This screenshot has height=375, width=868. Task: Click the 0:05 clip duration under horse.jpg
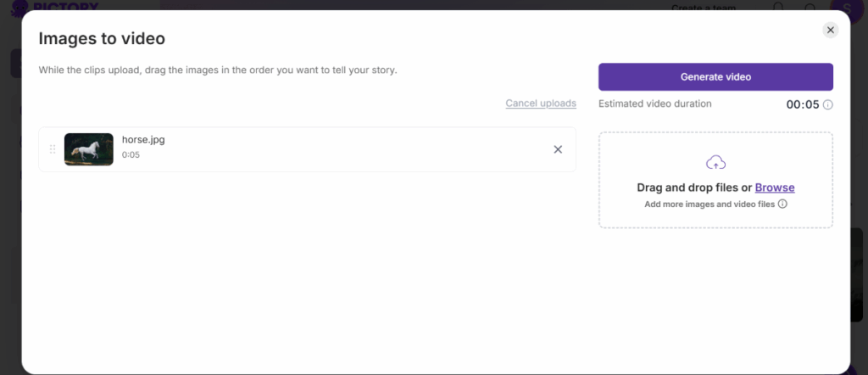[131, 155]
